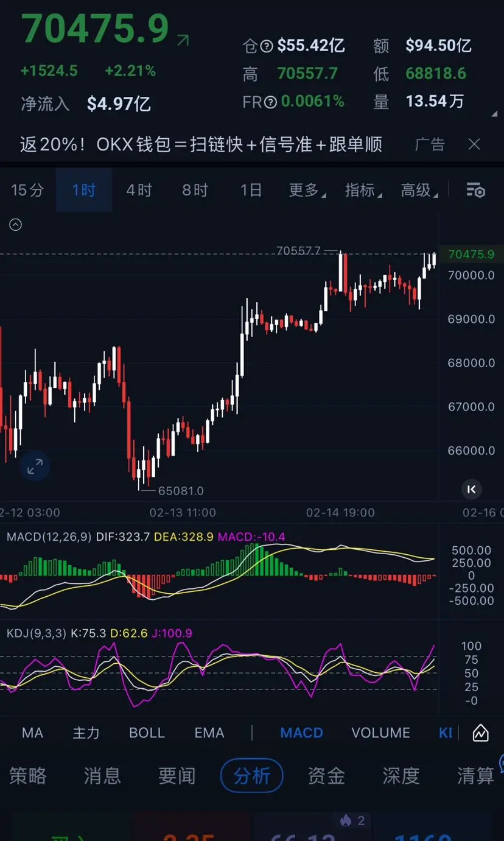
Task: Tap the DEA:328.9 reading
Action: tap(184, 537)
